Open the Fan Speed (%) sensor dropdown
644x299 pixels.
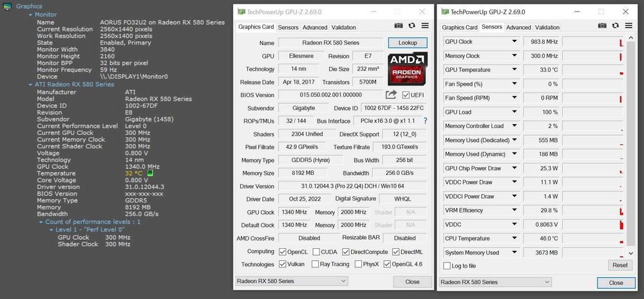click(514, 84)
